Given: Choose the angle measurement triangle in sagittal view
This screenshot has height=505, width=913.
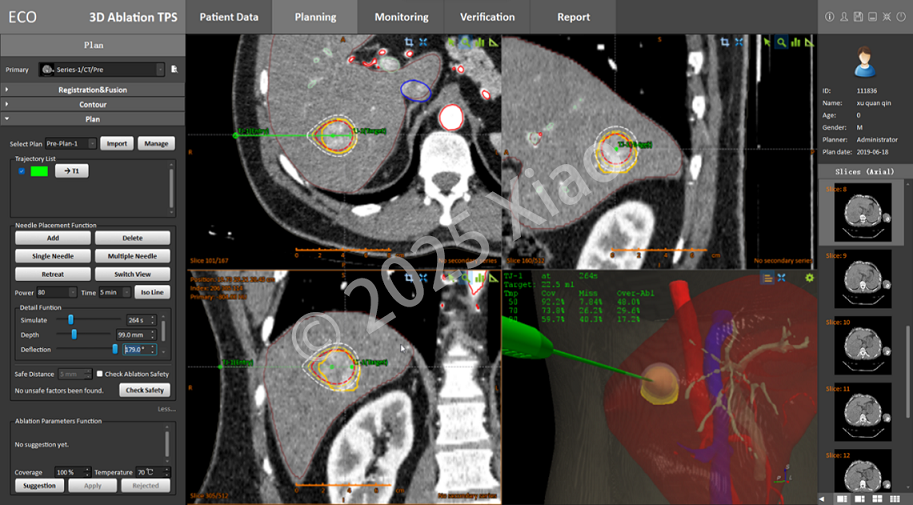Looking at the screenshot, I should pos(809,42).
